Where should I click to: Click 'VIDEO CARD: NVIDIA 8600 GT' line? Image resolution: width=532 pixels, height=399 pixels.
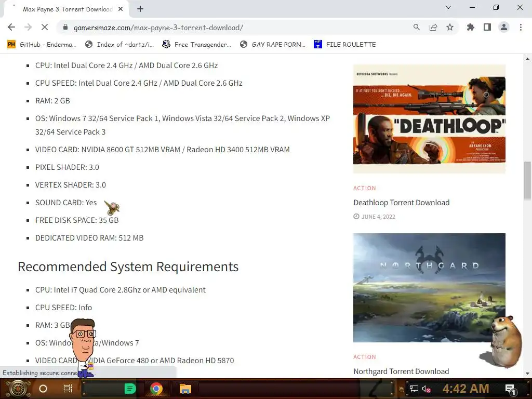(163, 150)
